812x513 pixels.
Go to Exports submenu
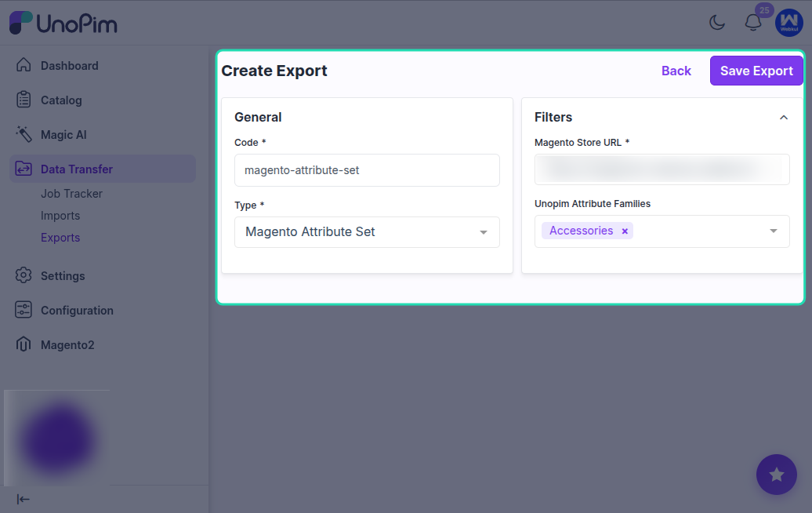point(60,238)
